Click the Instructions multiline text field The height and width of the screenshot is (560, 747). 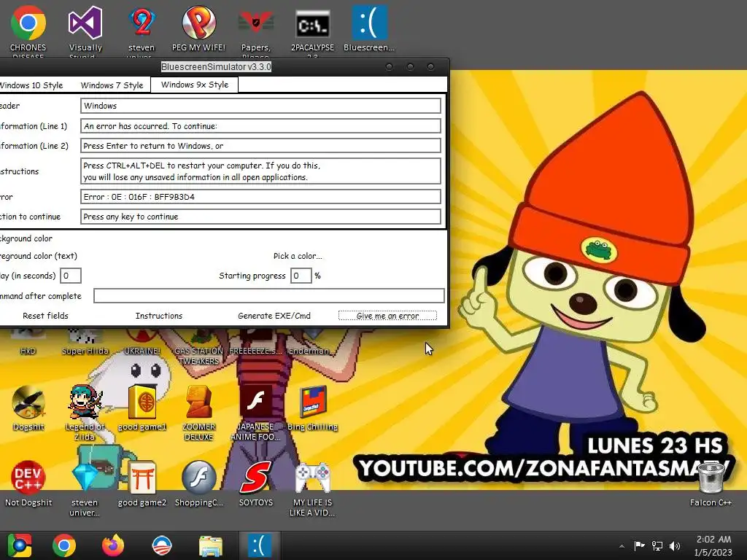pyautogui.click(x=260, y=171)
